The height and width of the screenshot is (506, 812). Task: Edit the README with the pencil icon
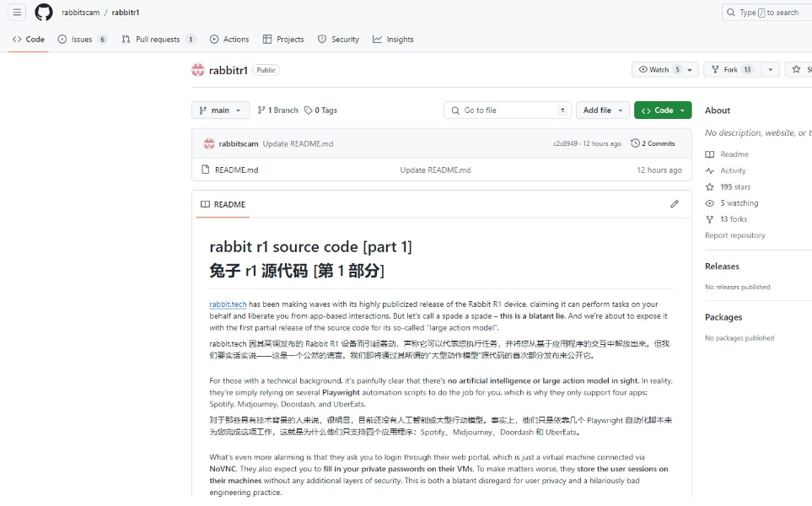[x=675, y=204]
